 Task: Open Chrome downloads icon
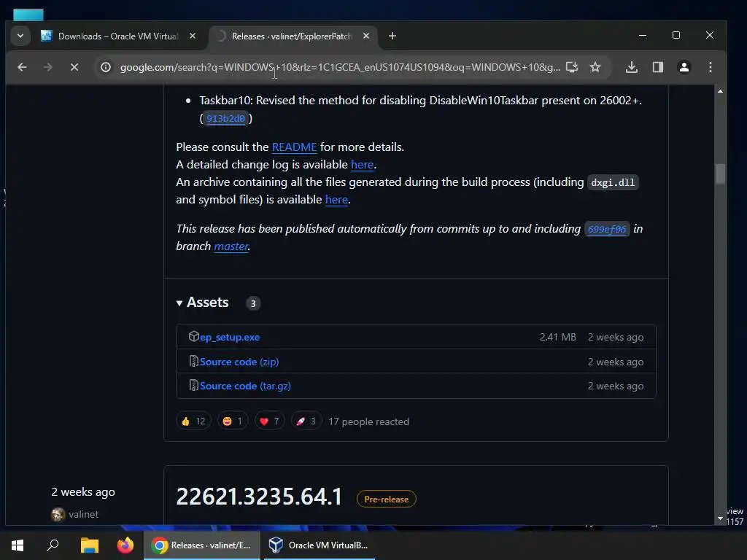632,67
